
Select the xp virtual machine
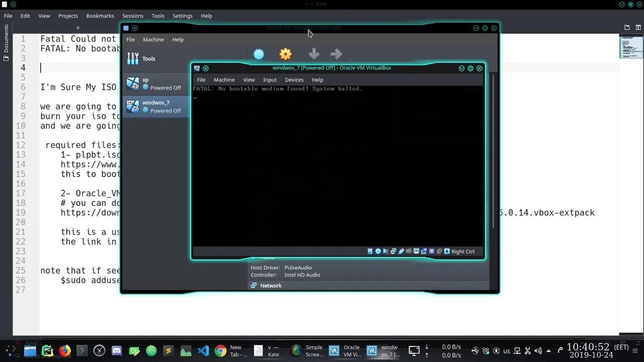156,83
